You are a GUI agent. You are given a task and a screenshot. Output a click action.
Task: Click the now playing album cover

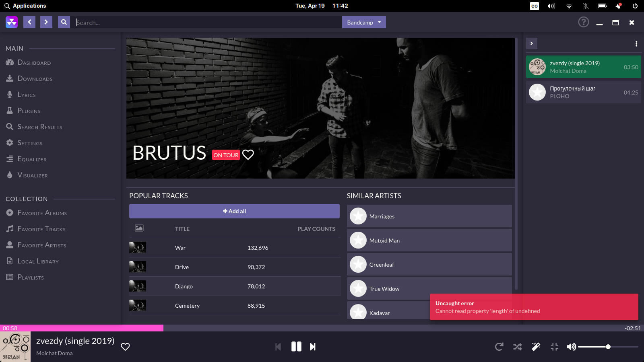click(15, 347)
